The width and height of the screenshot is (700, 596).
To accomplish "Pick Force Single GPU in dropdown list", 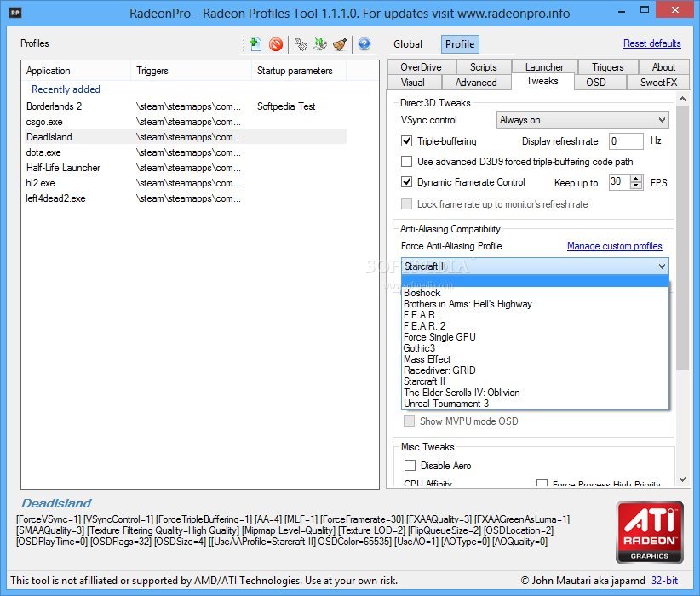I will pos(535,337).
